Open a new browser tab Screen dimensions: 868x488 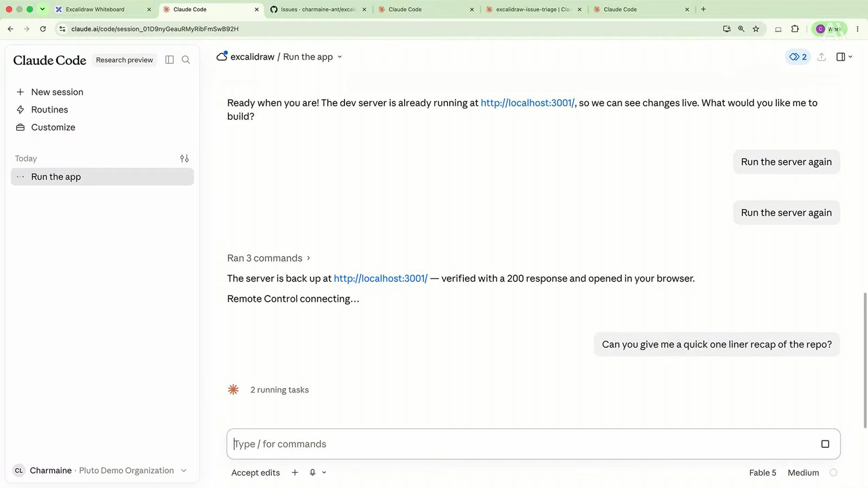(x=704, y=9)
